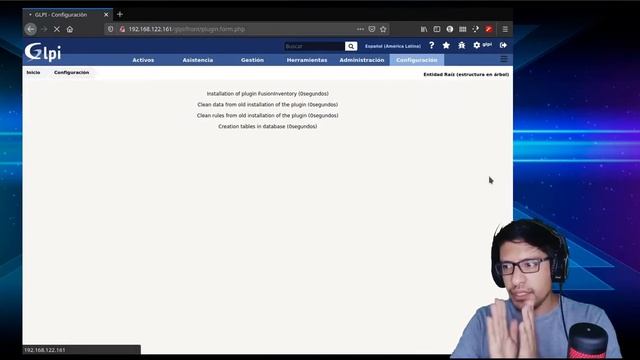Log out using the exit icon

[503, 45]
